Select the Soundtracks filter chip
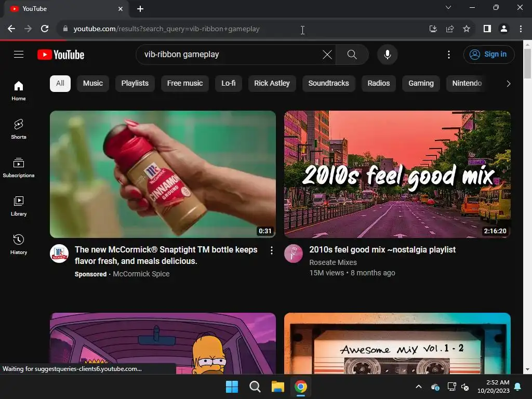This screenshot has height=399, width=532. coord(328,84)
